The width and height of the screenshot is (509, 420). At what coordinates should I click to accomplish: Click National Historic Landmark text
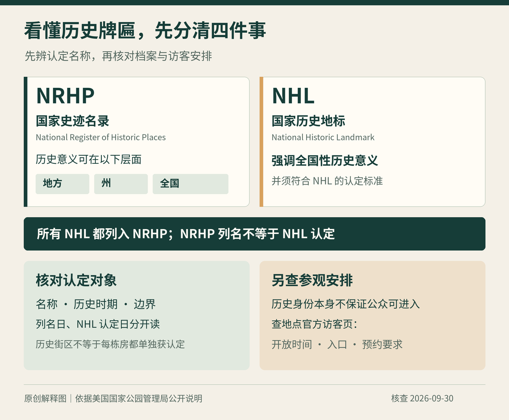(x=323, y=137)
